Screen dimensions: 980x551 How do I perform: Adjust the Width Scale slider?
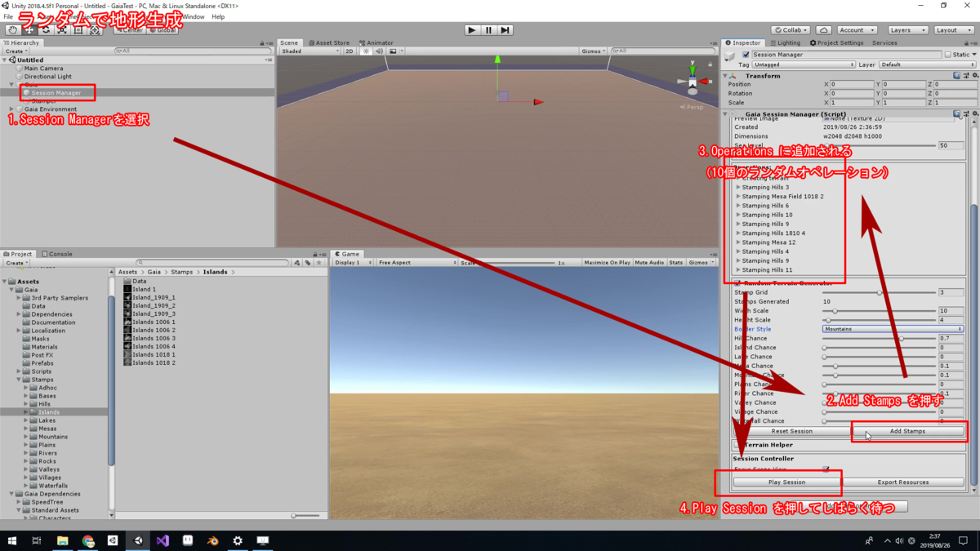(x=878, y=311)
